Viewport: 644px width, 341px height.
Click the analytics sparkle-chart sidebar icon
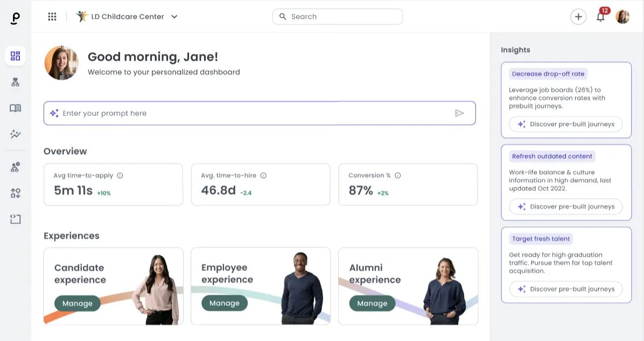click(x=16, y=134)
